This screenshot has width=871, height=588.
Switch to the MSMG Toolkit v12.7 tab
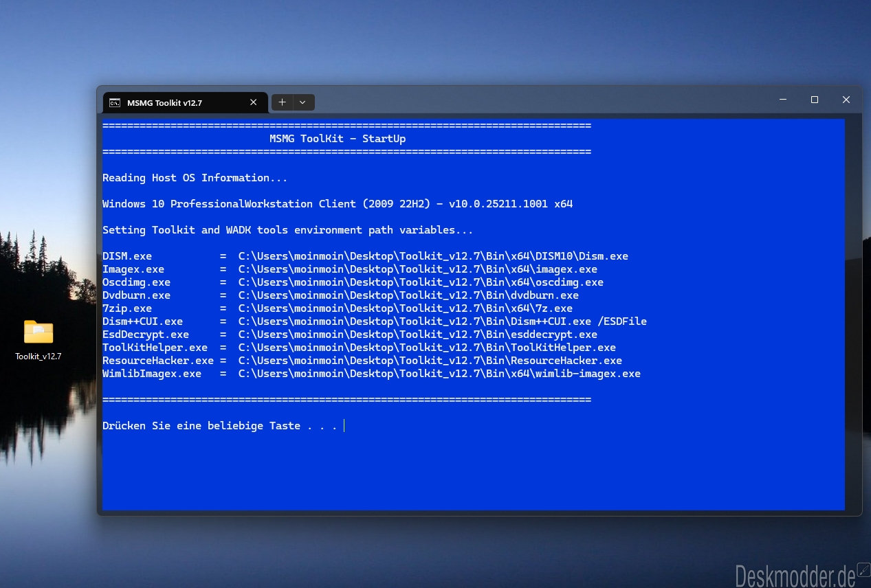[185, 103]
